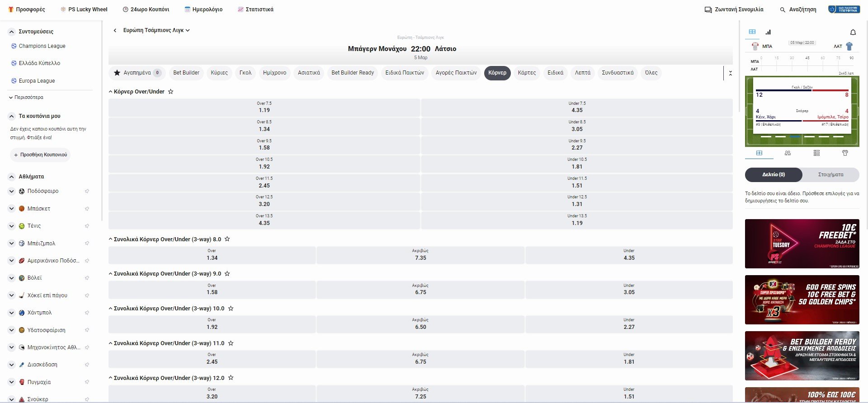The height and width of the screenshot is (403, 868).
Task: Click the notification bell icon in match widget
Action: 853,32
